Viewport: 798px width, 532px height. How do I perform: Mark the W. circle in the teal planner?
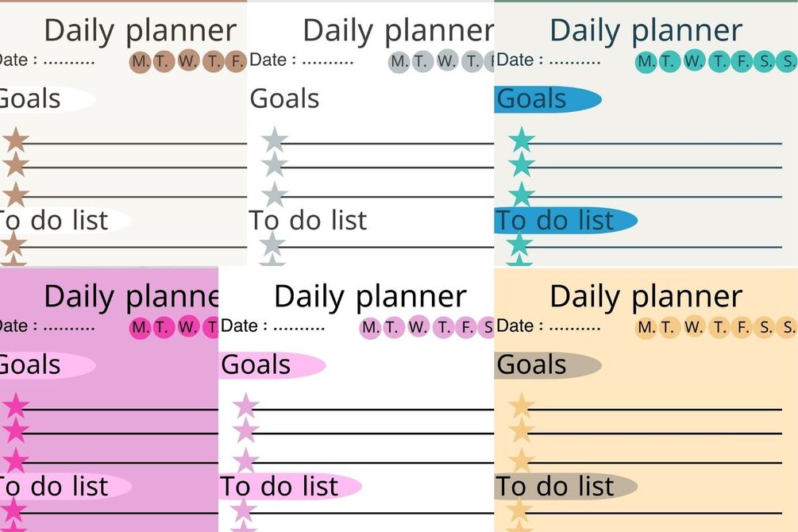[694, 60]
